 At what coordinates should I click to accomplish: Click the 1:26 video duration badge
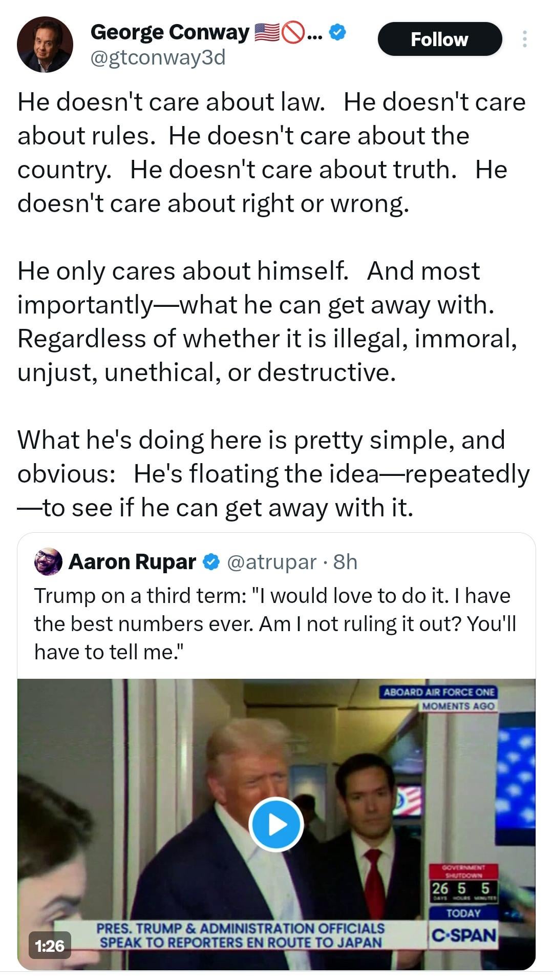pyautogui.click(x=50, y=945)
